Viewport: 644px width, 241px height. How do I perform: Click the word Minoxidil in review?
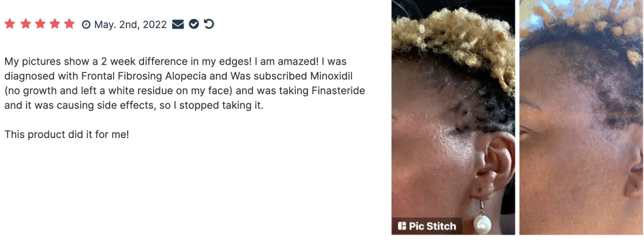click(x=331, y=76)
